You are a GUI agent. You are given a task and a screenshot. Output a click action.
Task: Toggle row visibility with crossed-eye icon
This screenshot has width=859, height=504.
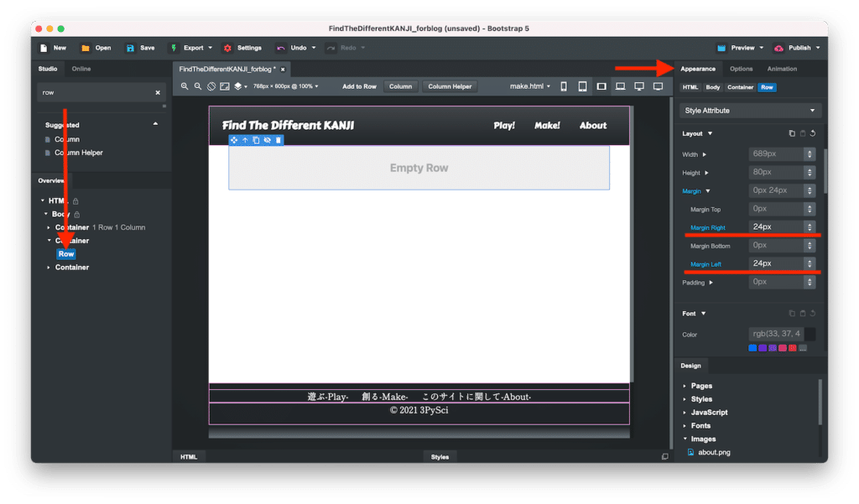[267, 140]
